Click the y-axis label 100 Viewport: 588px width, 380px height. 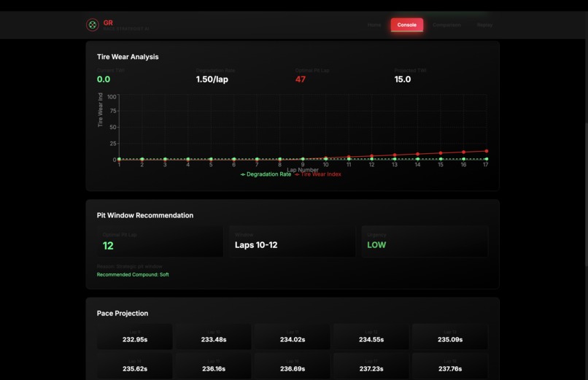112,97
